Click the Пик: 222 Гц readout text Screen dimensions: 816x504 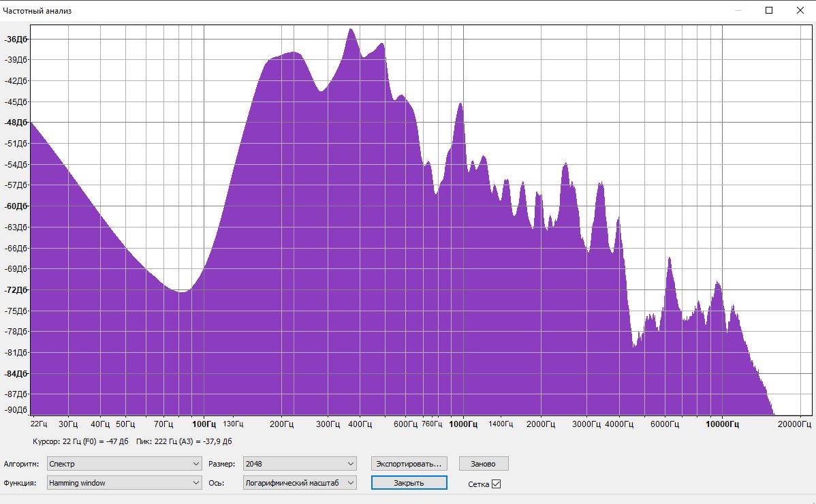[184, 441]
